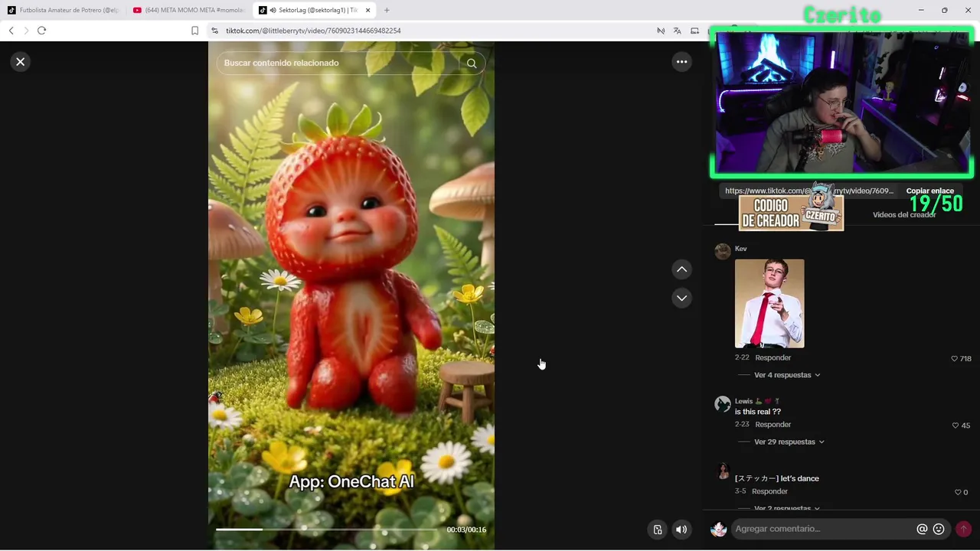The width and height of the screenshot is (980, 551).
Task: Expand Ver 4 respuestas under Kev's comment
Action: (x=787, y=375)
